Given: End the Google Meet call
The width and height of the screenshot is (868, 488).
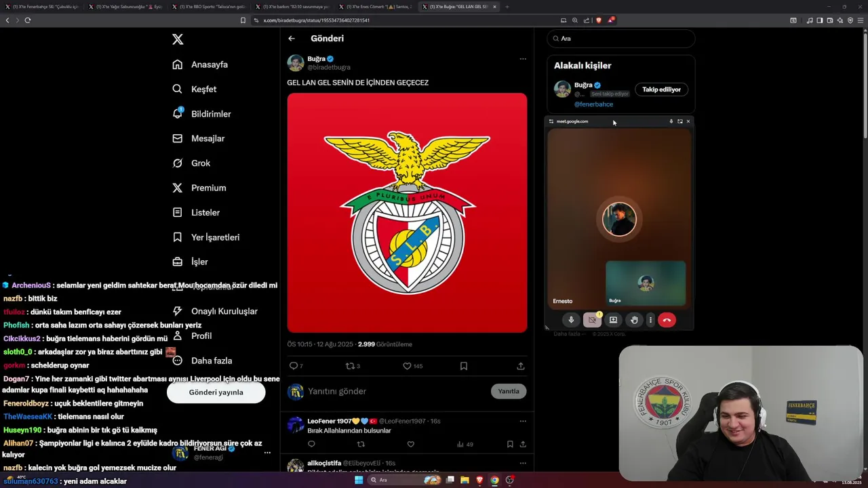Looking at the screenshot, I should pos(667,320).
